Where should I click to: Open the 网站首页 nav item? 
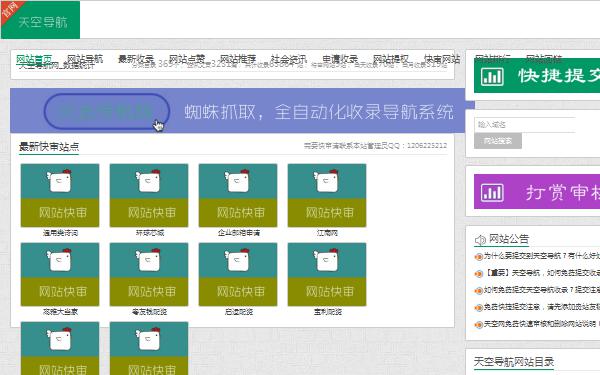(x=34, y=59)
